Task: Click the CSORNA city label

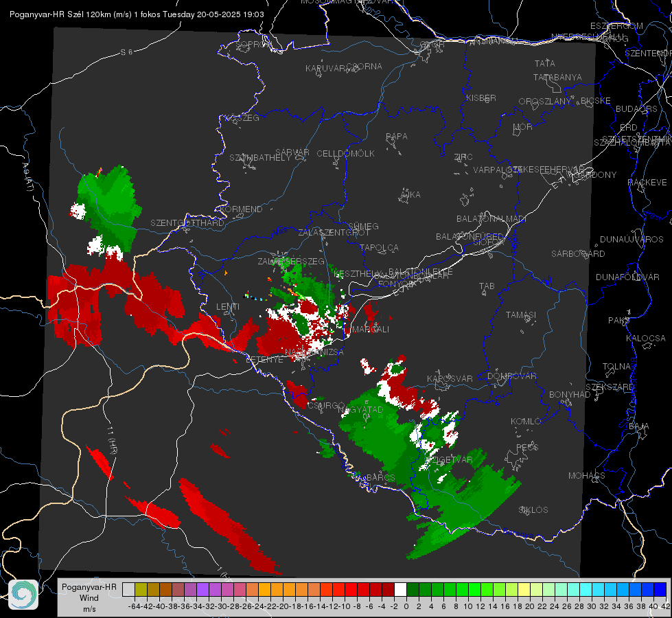Action: click(x=364, y=67)
